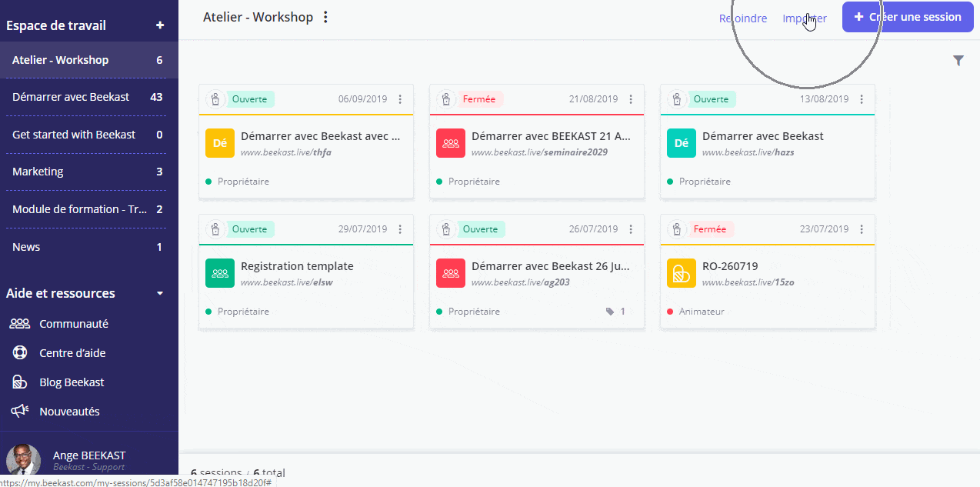Click presenter icon on hazs session card
Image resolution: width=980 pixels, height=487 pixels.
(x=677, y=99)
